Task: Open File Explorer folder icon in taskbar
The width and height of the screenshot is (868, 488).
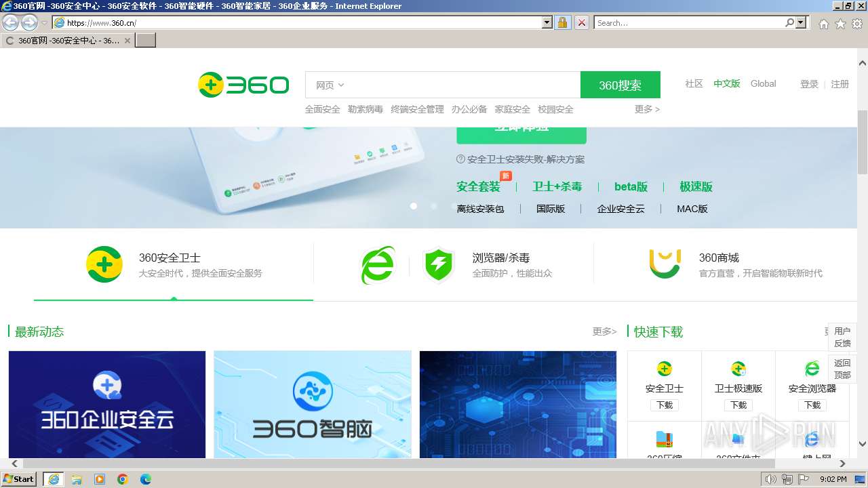Action: coord(77,479)
